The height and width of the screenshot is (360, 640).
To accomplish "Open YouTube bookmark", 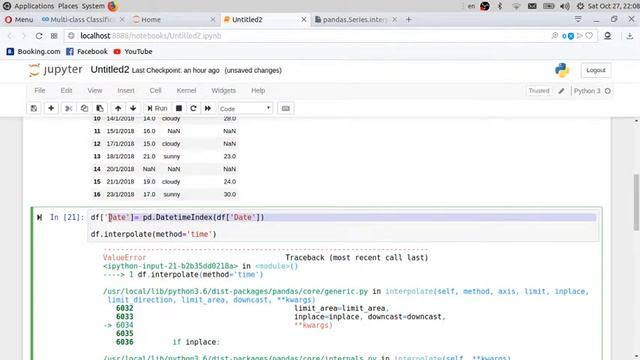I will (133, 51).
